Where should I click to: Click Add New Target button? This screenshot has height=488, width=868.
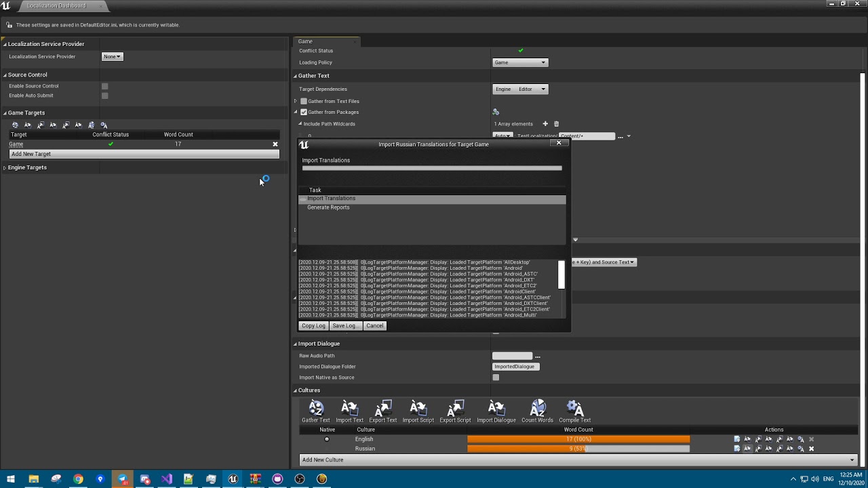[144, 154]
